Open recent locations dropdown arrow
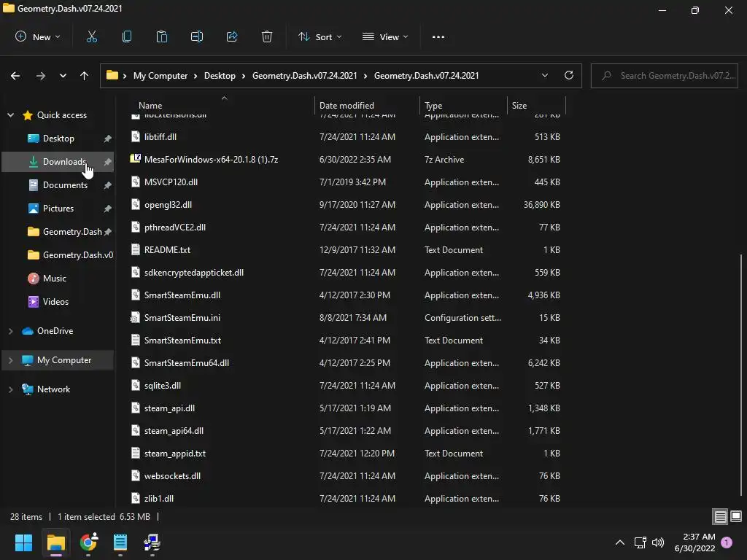The image size is (747, 560). (63, 76)
